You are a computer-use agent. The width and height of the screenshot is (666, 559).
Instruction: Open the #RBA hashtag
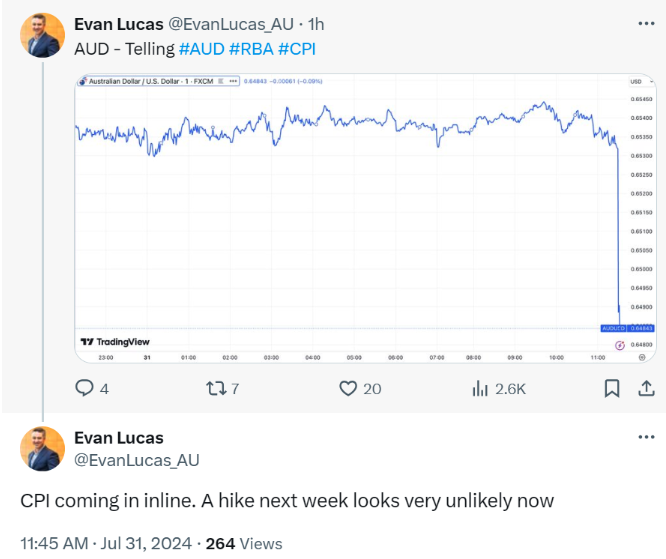251,49
